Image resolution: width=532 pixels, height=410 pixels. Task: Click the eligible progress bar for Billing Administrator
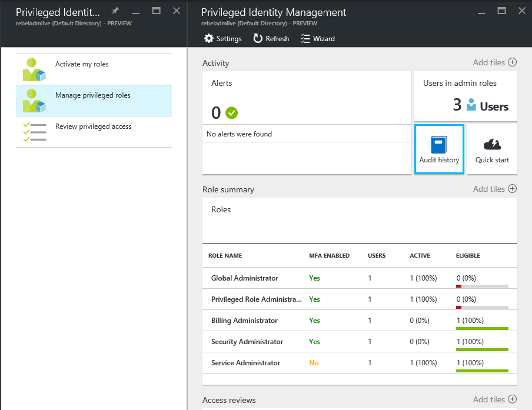(x=482, y=329)
